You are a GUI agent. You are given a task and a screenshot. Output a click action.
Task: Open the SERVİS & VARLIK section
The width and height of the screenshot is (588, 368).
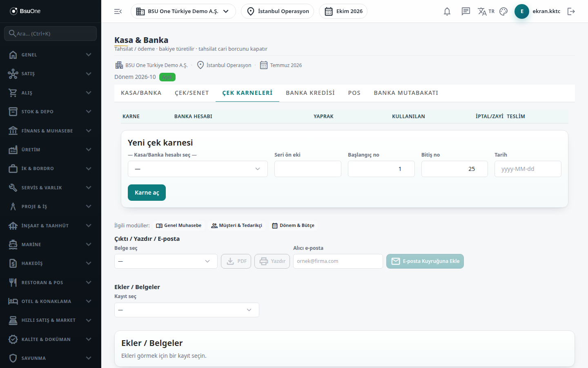click(x=51, y=188)
